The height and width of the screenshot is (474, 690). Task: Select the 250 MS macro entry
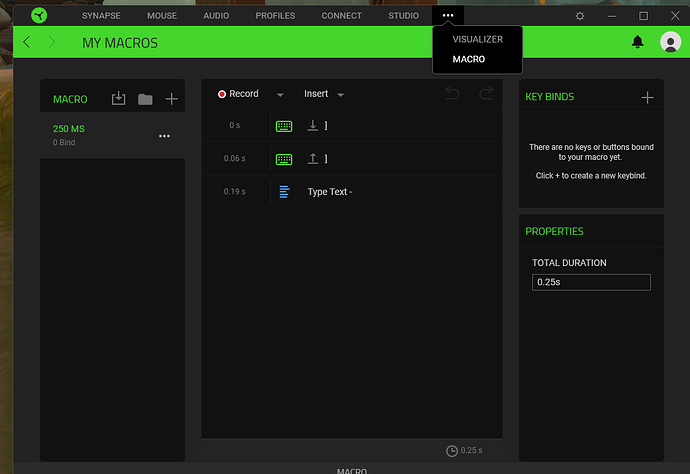click(112, 135)
